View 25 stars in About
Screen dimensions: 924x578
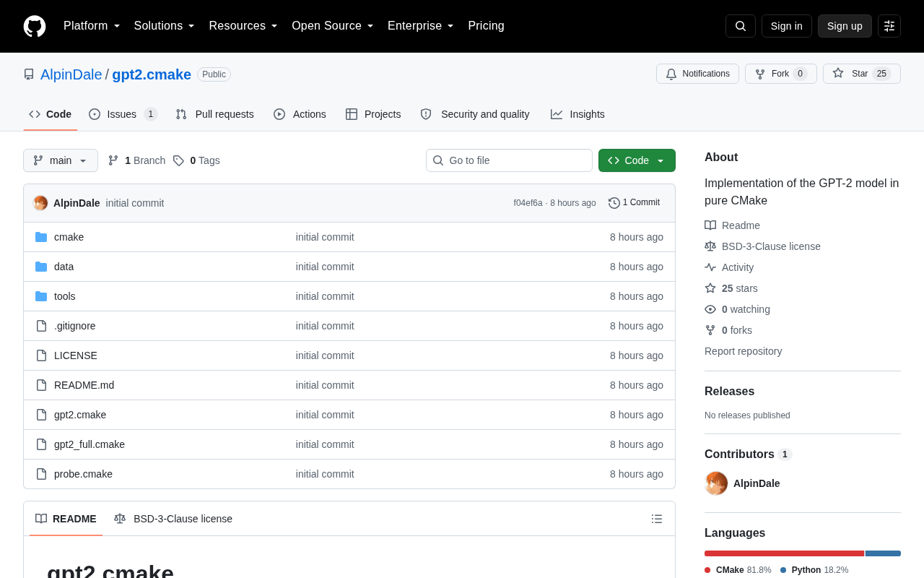pos(731,288)
